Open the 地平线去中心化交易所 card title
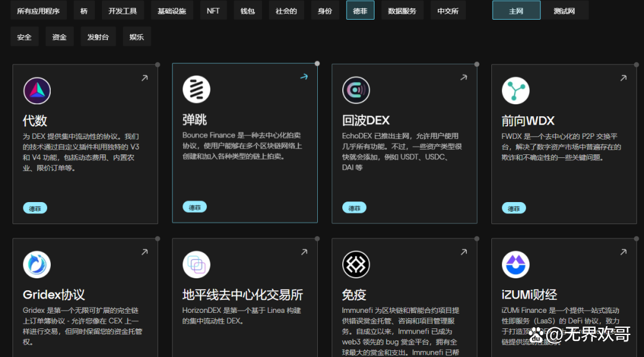The image size is (644, 357). point(242,294)
